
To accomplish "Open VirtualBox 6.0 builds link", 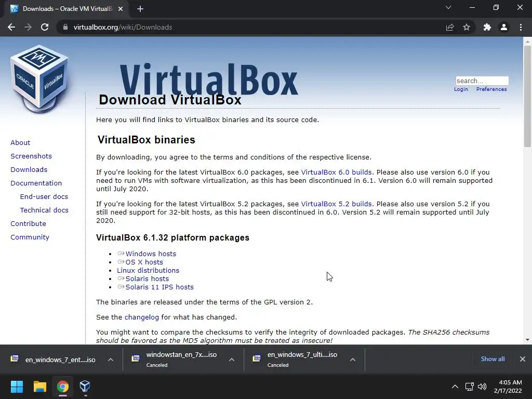I will (x=336, y=172).
